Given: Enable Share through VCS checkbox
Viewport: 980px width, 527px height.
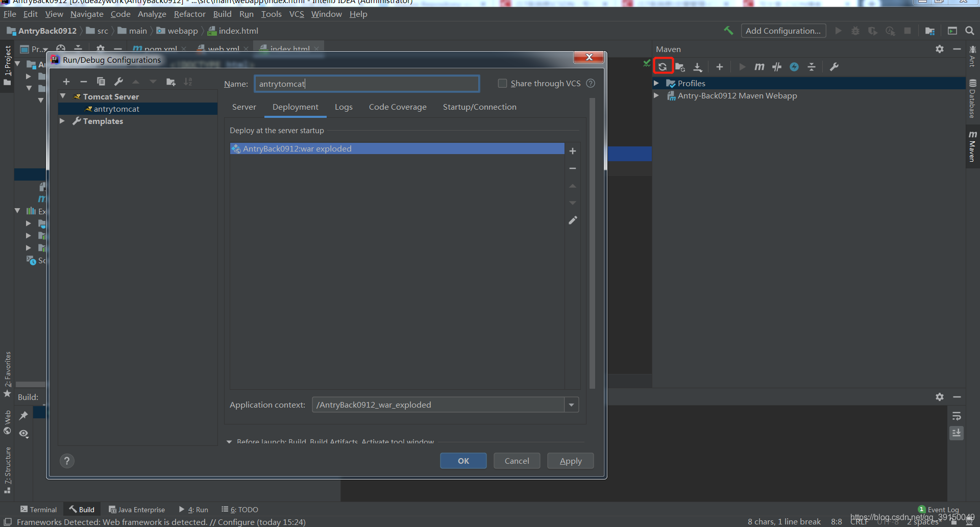Looking at the screenshot, I should pos(502,83).
